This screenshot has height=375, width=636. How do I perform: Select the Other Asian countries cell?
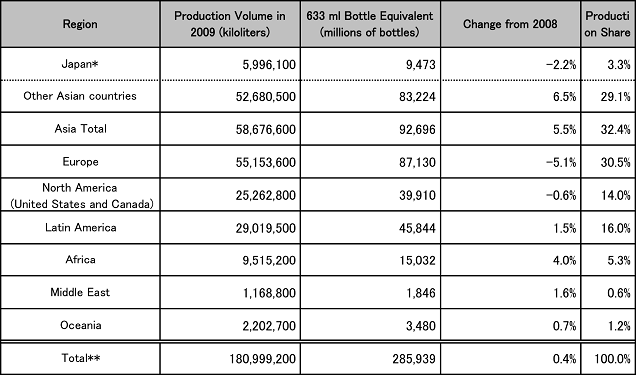click(x=80, y=96)
